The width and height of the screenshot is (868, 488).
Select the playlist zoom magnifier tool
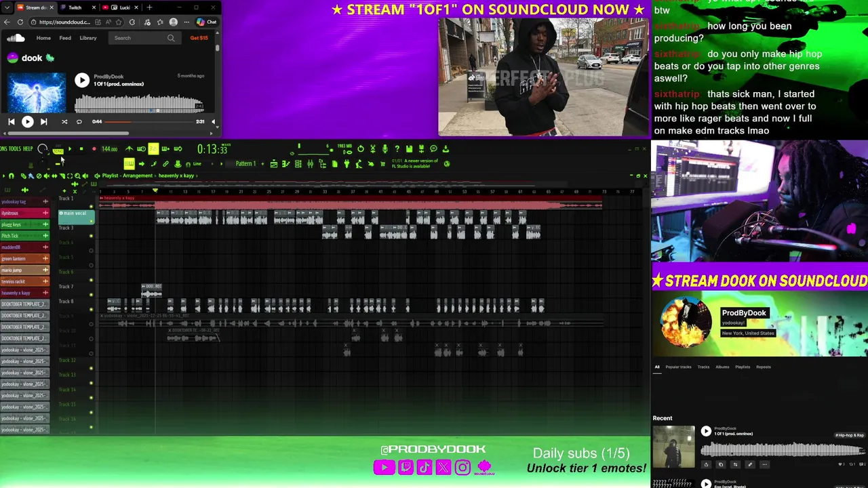[77, 176]
